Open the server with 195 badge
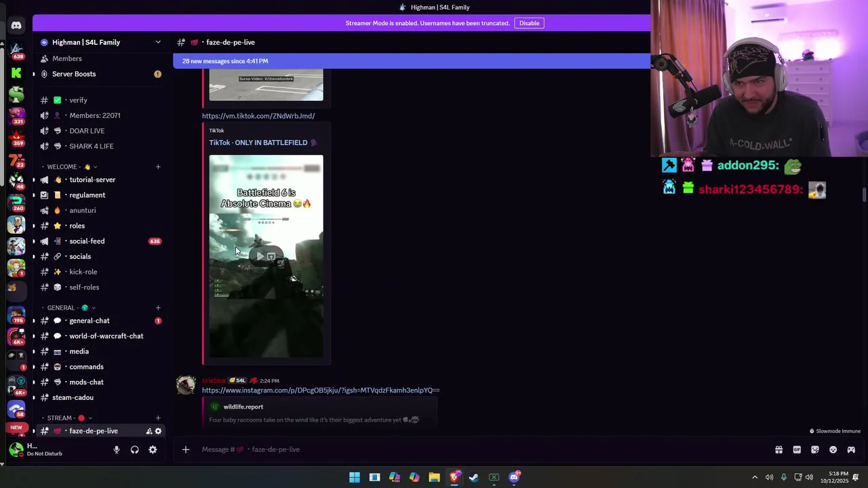 click(16, 314)
